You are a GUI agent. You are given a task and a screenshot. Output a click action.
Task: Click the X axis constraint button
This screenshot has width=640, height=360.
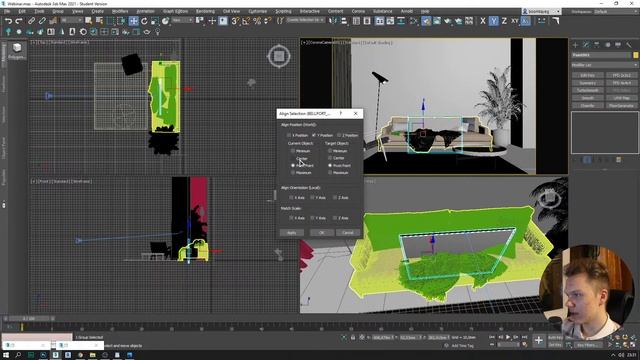coord(483,20)
